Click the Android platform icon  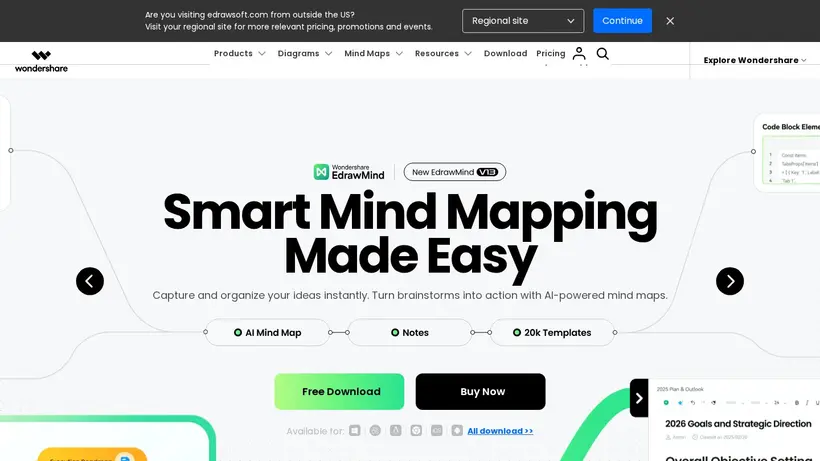point(457,431)
